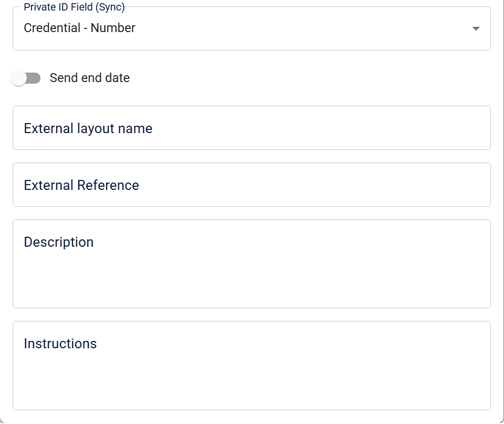This screenshot has width=504, height=424.
Task: Select the Credential - Number value
Action: pyautogui.click(x=79, y=28)
